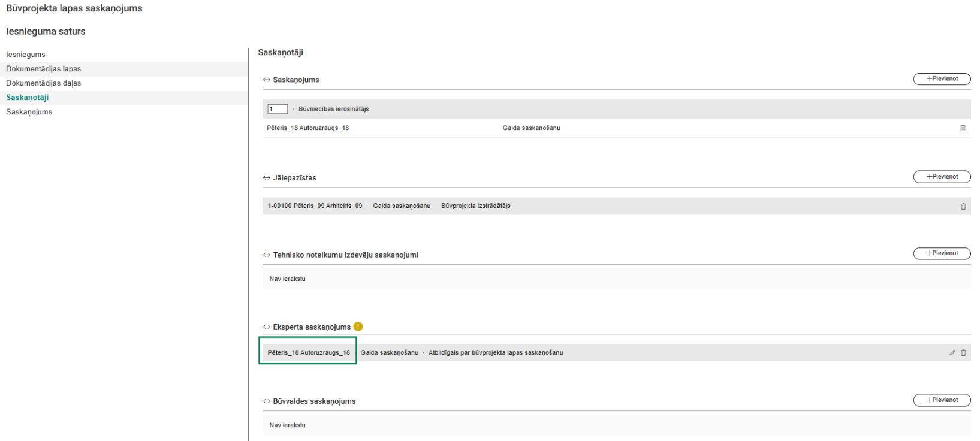Click the order number field containing 1
The image size is (980, 441).
[278, 109]
